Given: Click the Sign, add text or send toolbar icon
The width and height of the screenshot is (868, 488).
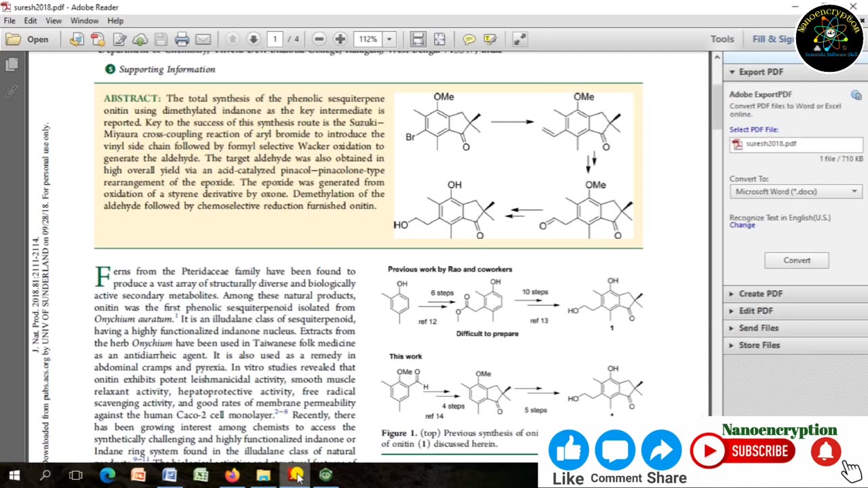Looking at the screenshot, I should tap(77, 39).
